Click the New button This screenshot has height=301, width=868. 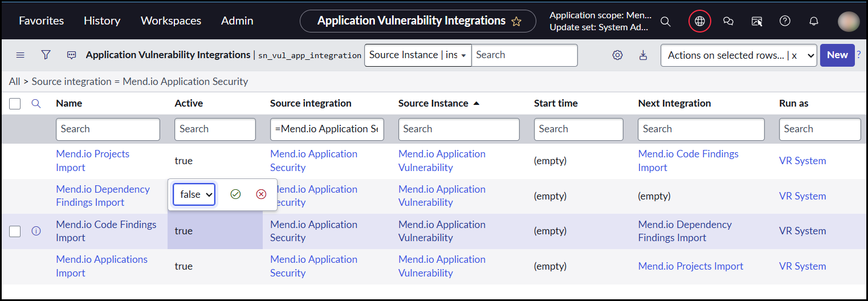tap(837, 55)
